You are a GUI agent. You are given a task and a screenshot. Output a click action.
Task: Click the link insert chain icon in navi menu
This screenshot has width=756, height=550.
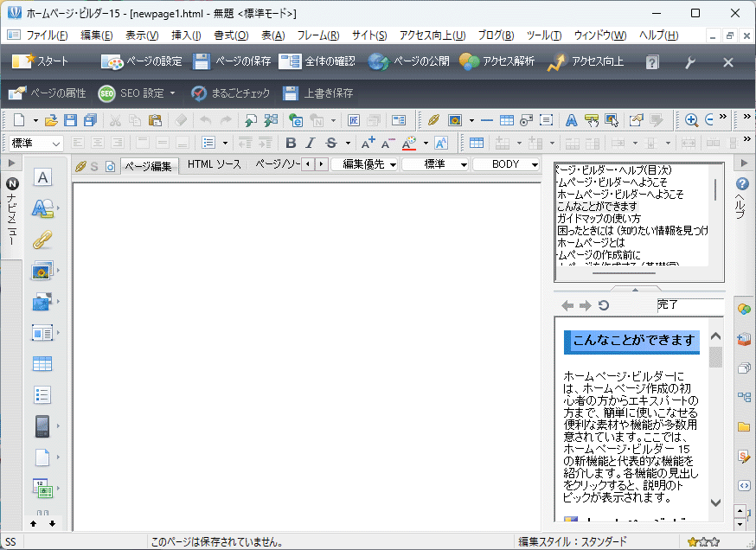click(42, 240)
